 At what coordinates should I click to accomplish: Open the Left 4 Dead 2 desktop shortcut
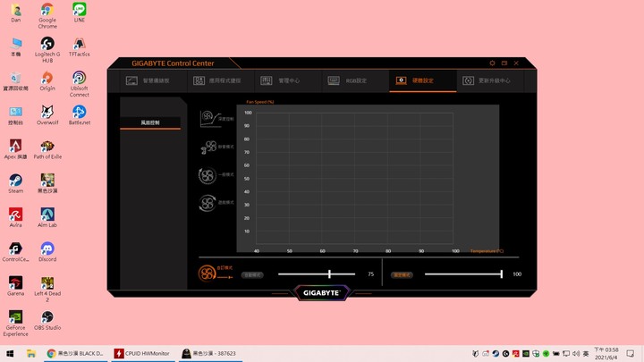click(47, 290)
